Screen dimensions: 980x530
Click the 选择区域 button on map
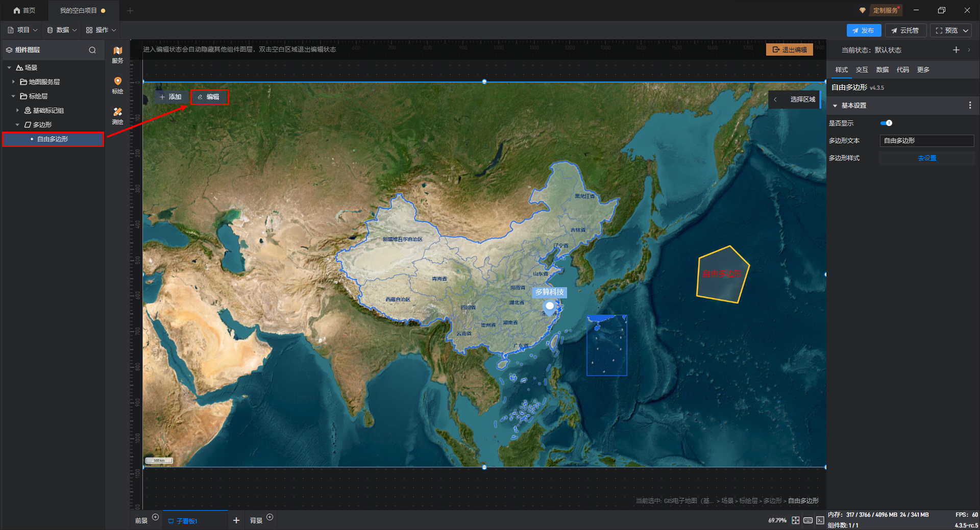tap(803, 99)
